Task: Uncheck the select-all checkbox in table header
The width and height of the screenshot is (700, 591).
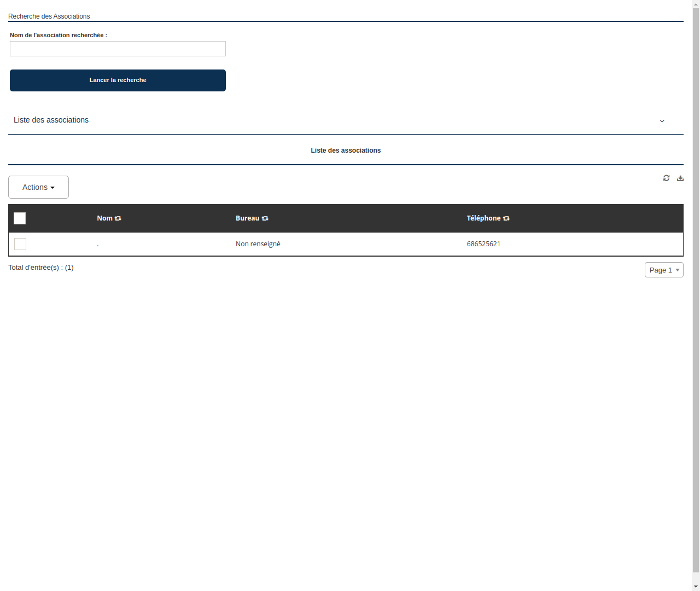Action: coord(20,218)
